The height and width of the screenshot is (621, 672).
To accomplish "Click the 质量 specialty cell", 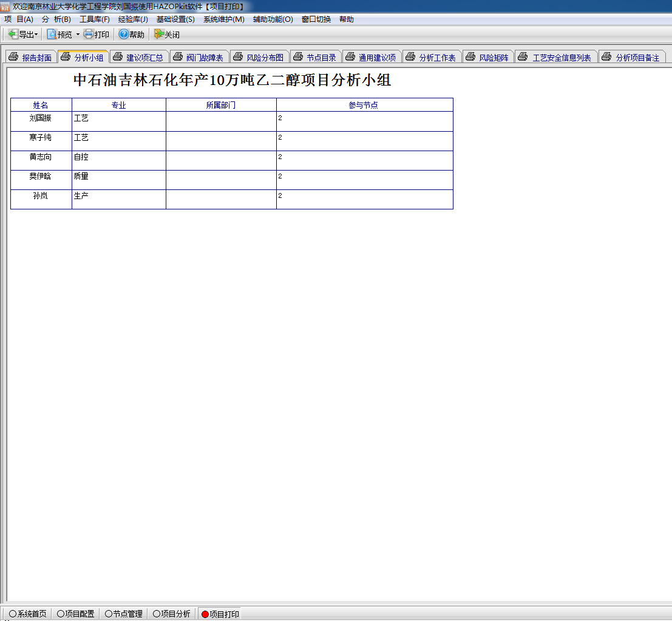I will coord(119,180).
